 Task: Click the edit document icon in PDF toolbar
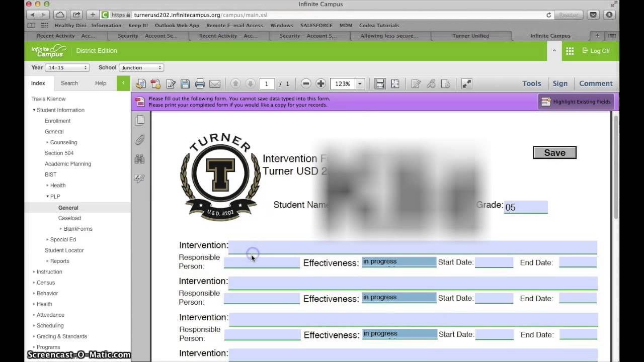171,83
